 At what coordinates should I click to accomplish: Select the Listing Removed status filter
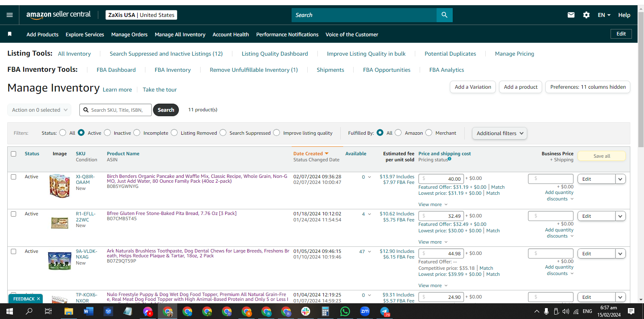(x=174, y=133)
